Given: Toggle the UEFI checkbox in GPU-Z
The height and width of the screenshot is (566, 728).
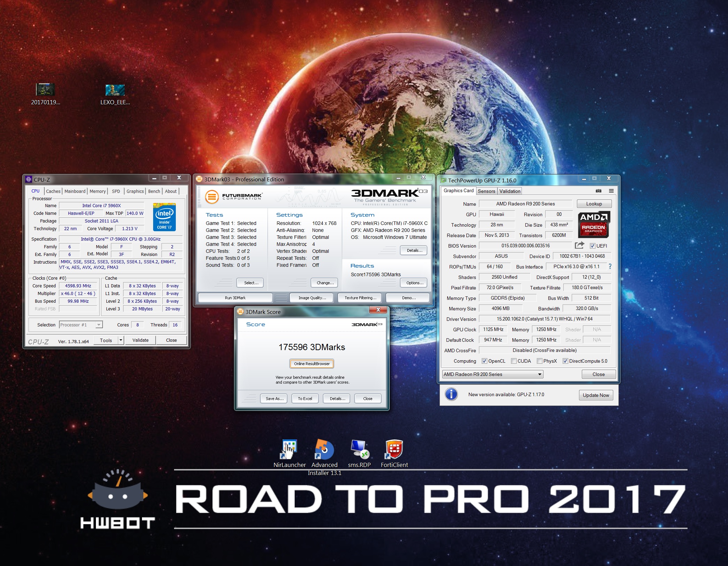Looking at the screenshot, I should (592, 246).
